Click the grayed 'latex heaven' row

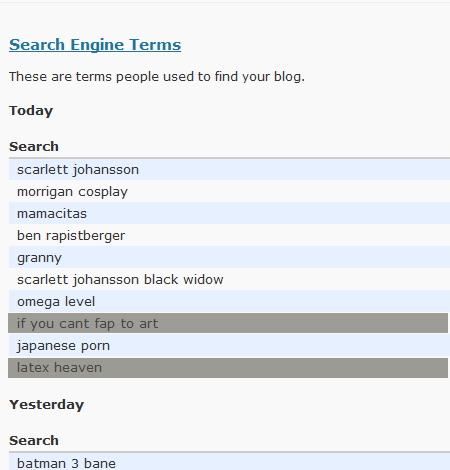pyautogui.click(x=228, y=368)
